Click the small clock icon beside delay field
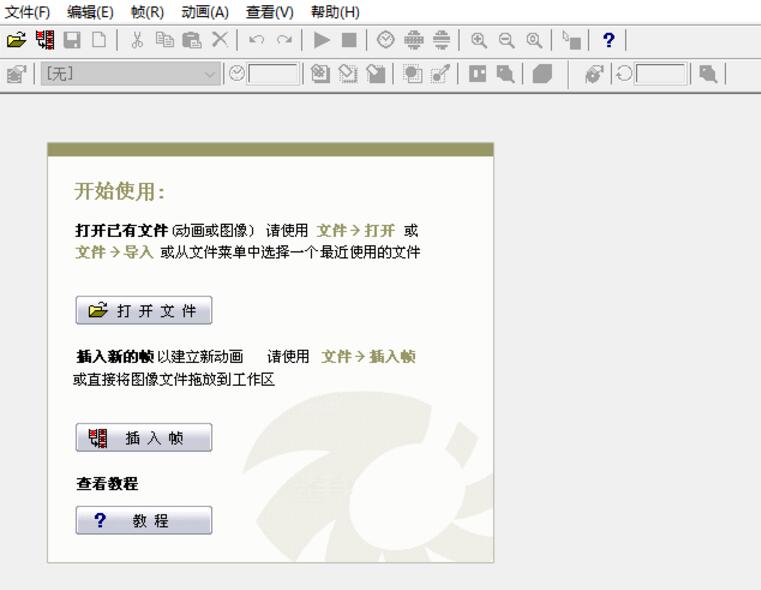 (237, 74)
